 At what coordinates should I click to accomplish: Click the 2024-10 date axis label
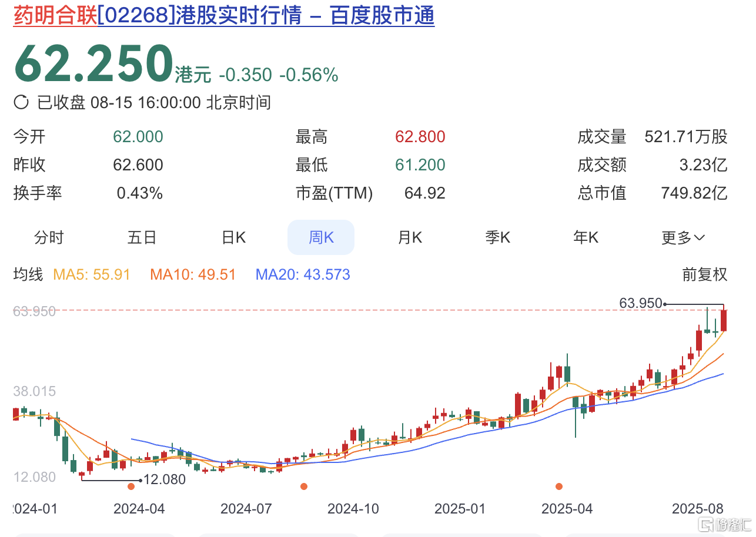[353, 508]
